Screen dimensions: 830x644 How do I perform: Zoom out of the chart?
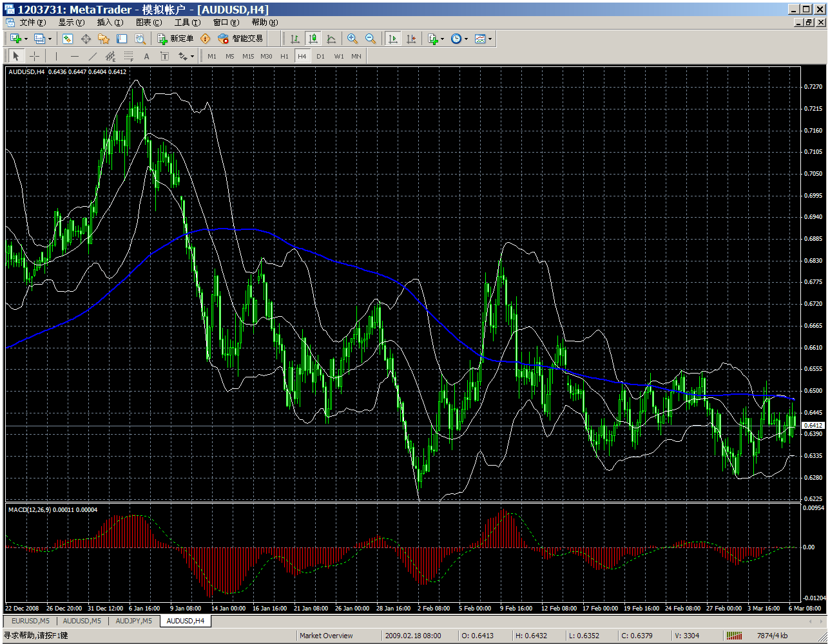pyautogui.click(x=371, y=39)
